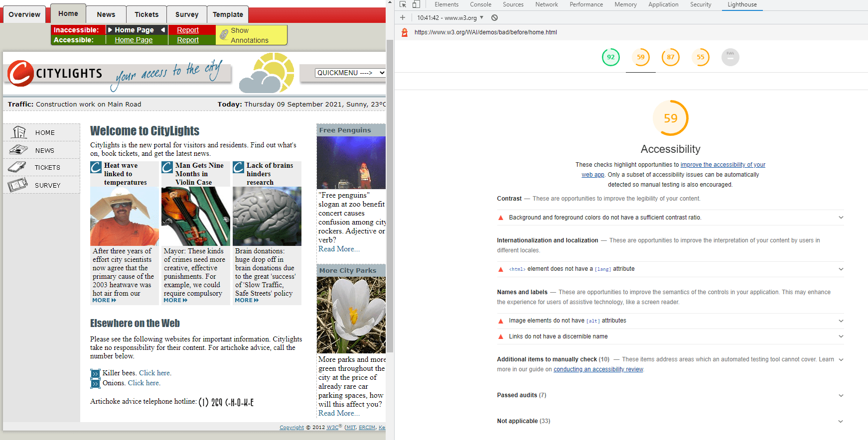Viewport: 868px width, 440px height.
Task: Click the inspect element picker icon
Action: (403, 4)
